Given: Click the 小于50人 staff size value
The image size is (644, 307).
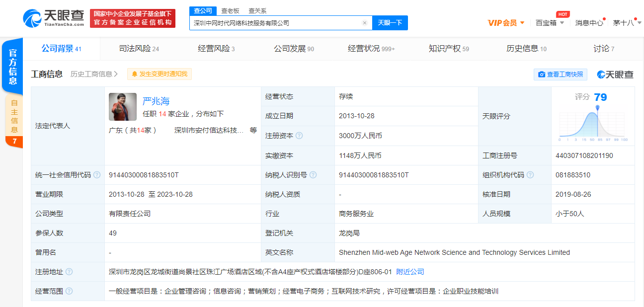Looking at the screenshot, I should pyautogui.click(x=570, y=214).
